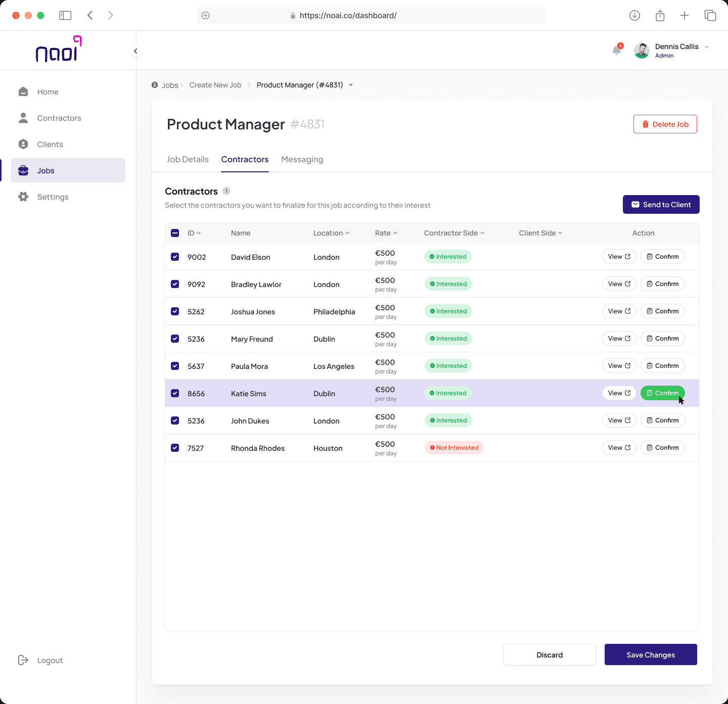The width and height of the screenshot is (728, 704).
Task: Go back using the browser back arrow
Action: 90,15
